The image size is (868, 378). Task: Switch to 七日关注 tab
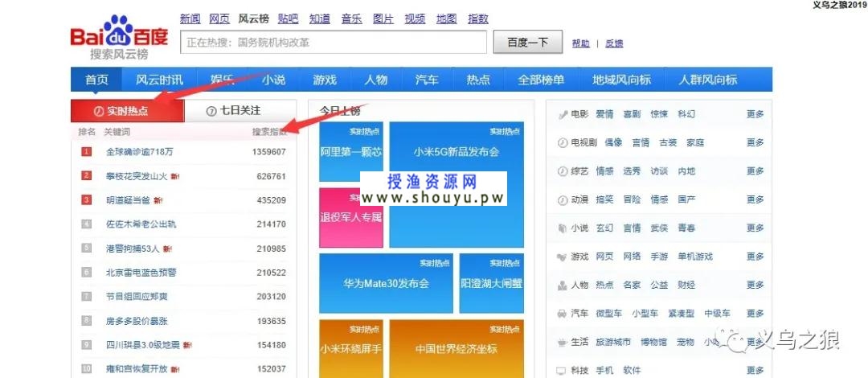pyautogui.click(x=240, y=111)
